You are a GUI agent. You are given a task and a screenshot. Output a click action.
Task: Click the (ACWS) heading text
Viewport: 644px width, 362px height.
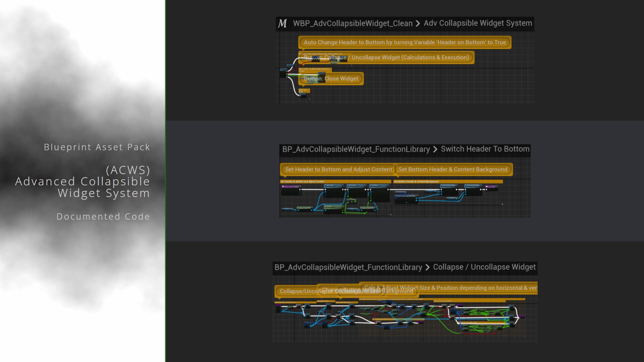pyautogui.click(x=128, y=170)
